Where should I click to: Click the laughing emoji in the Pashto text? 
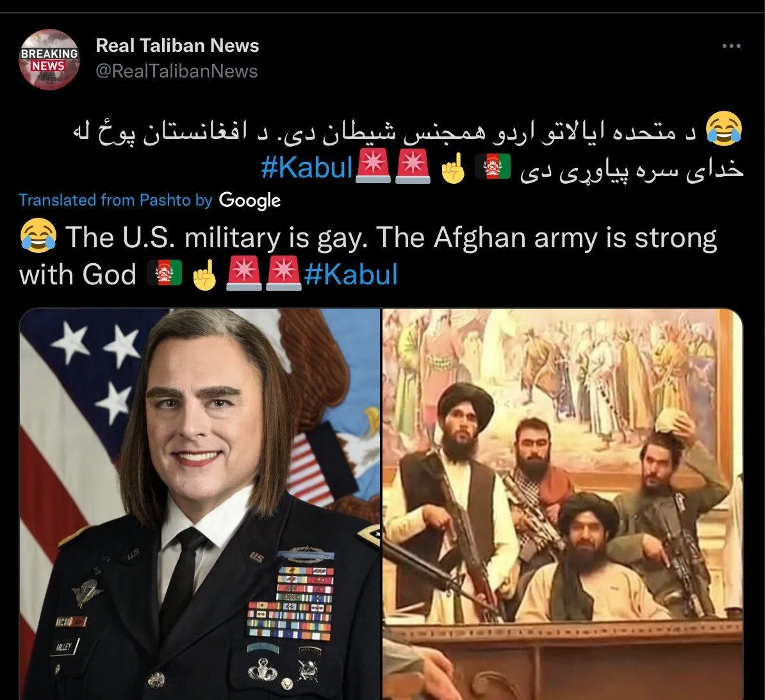pyautogui.click(x=725, y=128)
